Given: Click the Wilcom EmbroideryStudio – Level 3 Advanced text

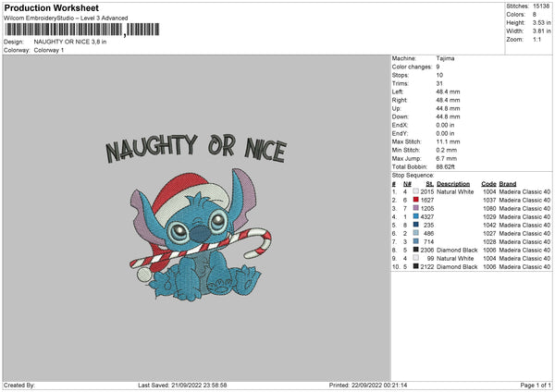Looking at the screenshot, I should 66,18.
